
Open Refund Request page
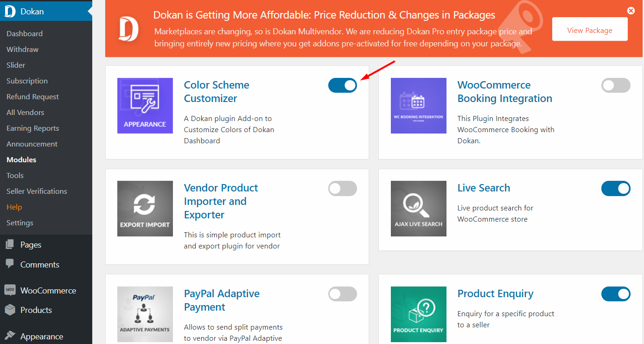(32, 96)
